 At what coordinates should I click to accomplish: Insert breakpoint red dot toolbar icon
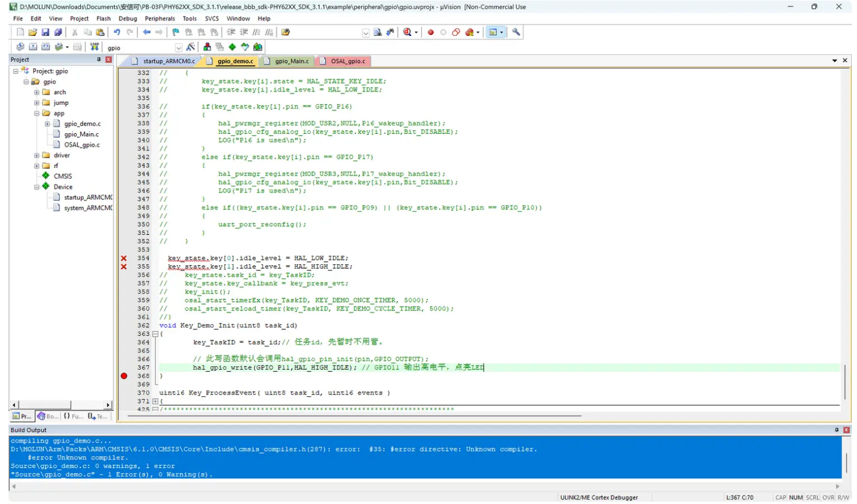pyautogui.click(x=431, y=32)
